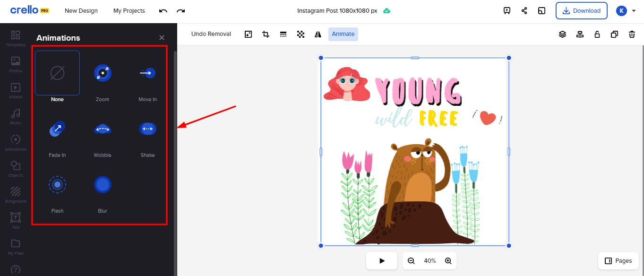644x276 pixels.
Task: Select None animation option
Action: (57, 73)
